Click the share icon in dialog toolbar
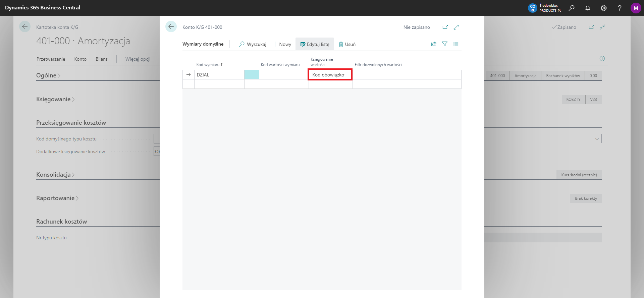This screenshot has width=644, height=298. coord(434,44)
